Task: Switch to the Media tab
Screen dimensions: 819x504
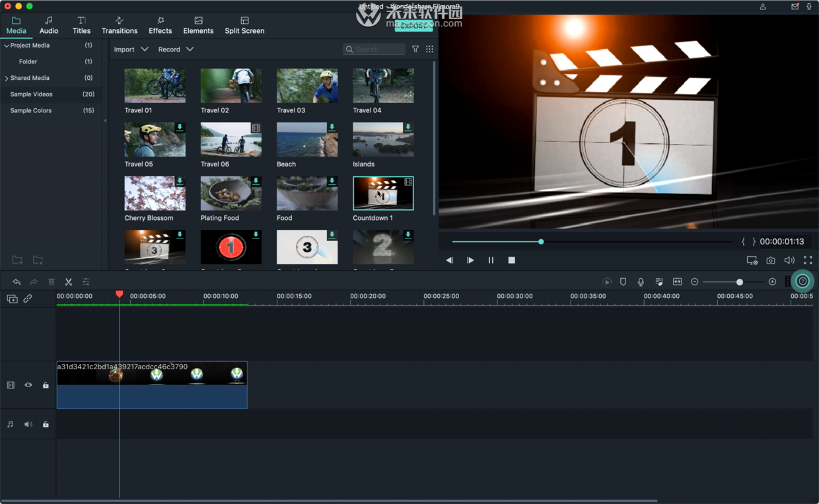Action: click(17, 26)
